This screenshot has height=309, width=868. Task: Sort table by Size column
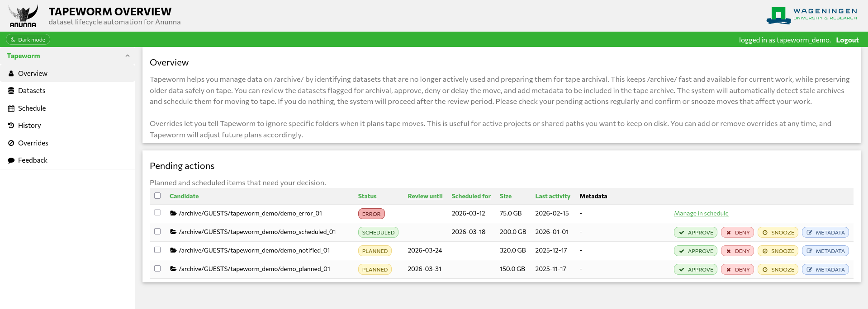coord(505,196)
